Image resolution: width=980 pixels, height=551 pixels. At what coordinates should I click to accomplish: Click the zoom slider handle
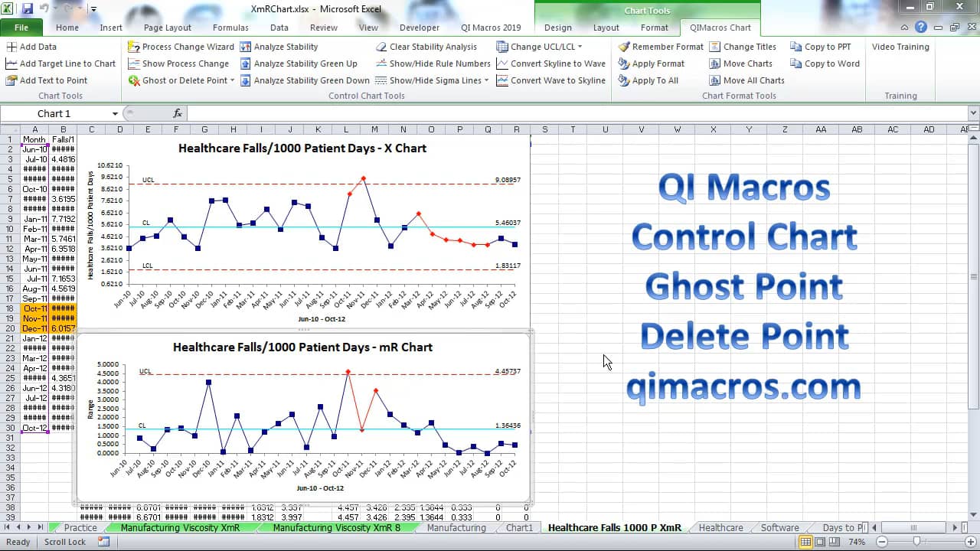(x=916, y=542)
